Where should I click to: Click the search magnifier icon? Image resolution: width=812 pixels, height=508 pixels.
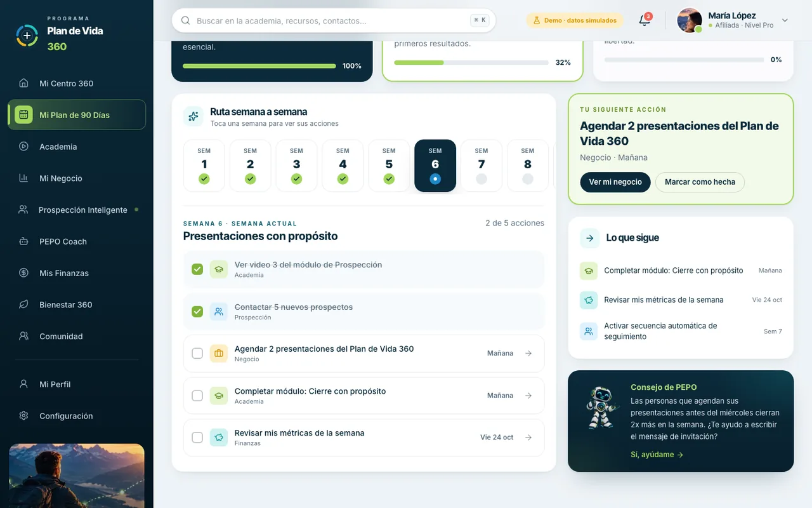click(186, 20)
